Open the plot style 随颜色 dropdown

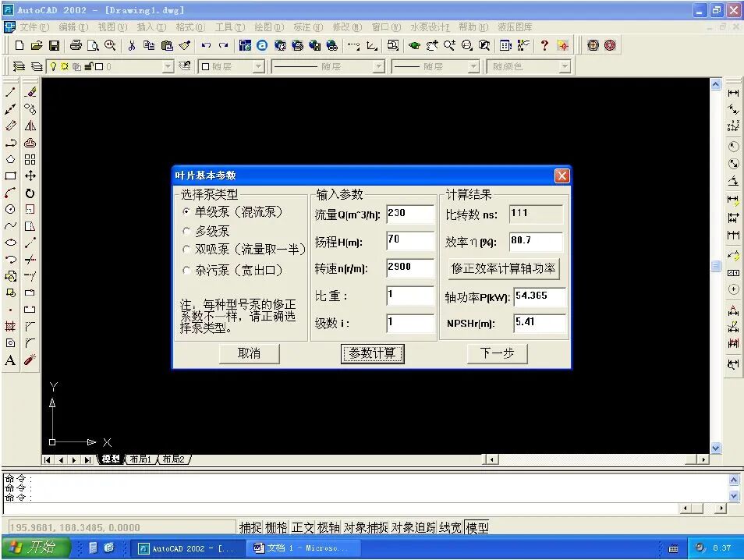564,66
